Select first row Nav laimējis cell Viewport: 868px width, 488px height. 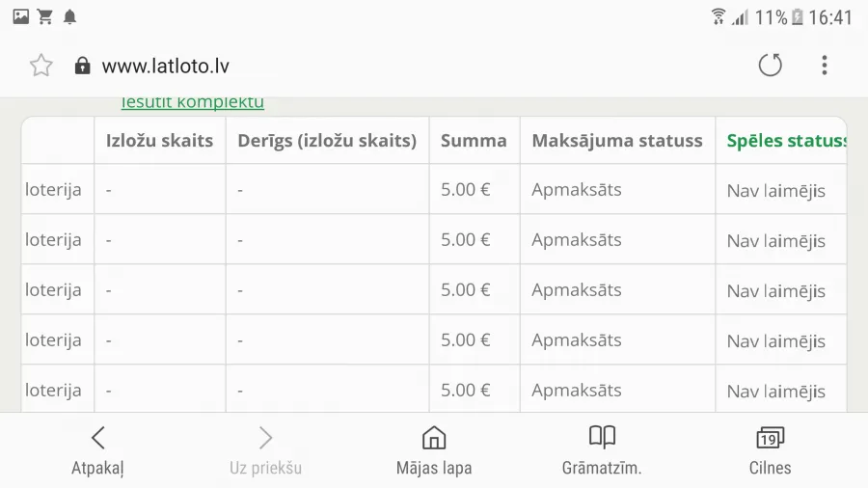point(776,190)
